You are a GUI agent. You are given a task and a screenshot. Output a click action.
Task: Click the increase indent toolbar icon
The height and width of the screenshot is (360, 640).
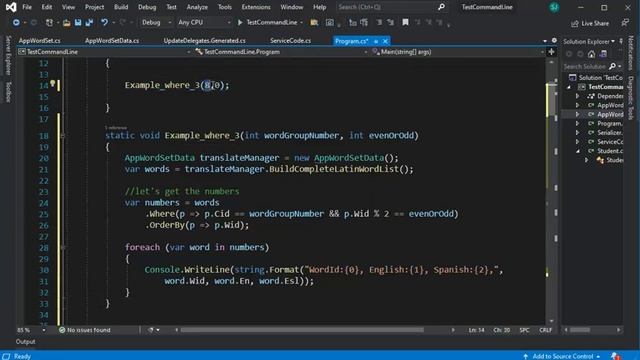[391, 22]
